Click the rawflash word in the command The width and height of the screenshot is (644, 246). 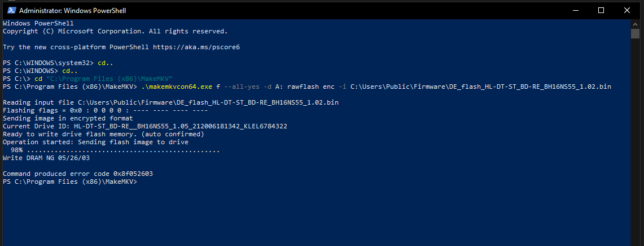pyautogui.click(x=304, y=87)
